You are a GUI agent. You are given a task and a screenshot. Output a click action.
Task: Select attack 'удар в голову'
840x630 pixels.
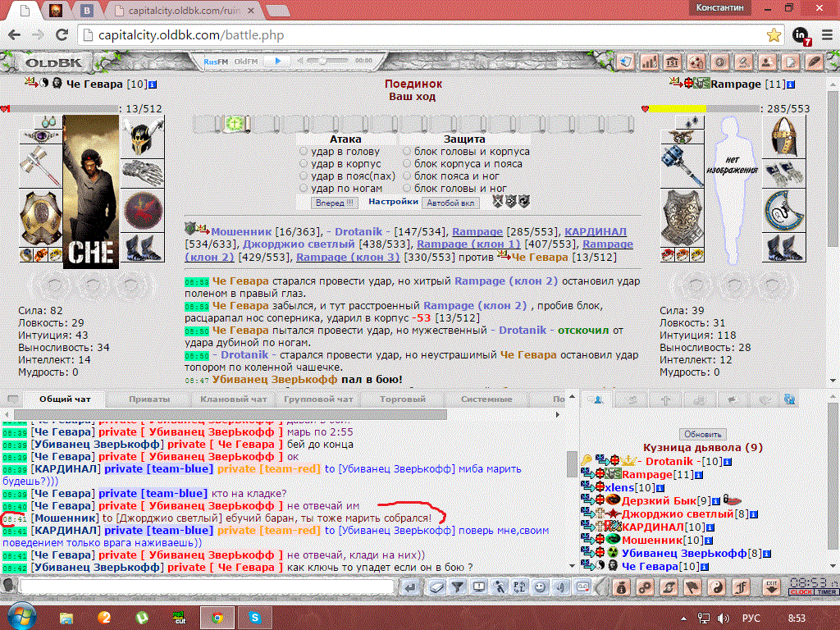click(x=304, y=152)
